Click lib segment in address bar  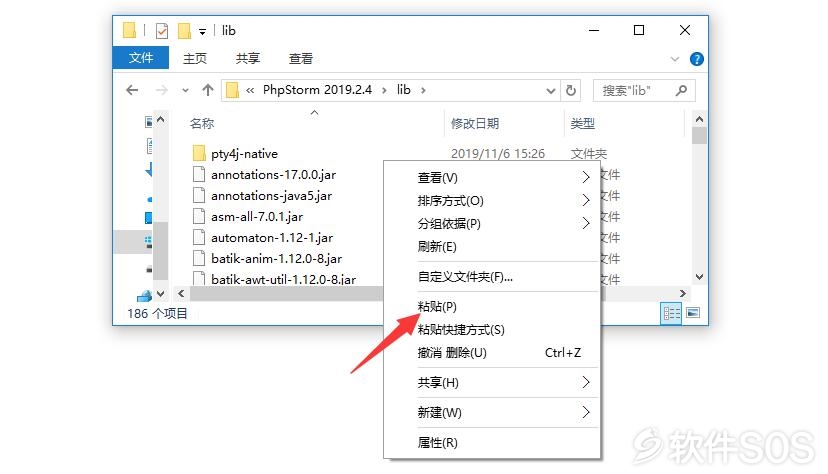tap(403, 90)
